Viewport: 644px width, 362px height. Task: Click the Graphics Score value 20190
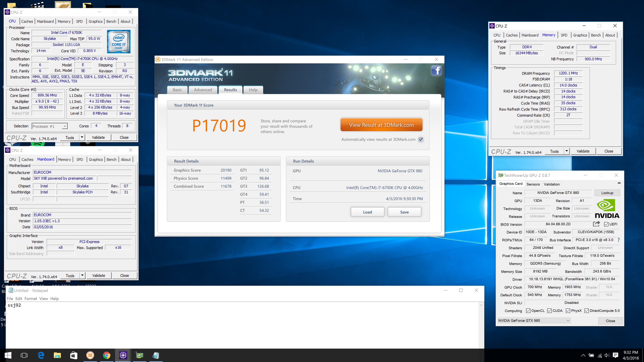point(226,170)
